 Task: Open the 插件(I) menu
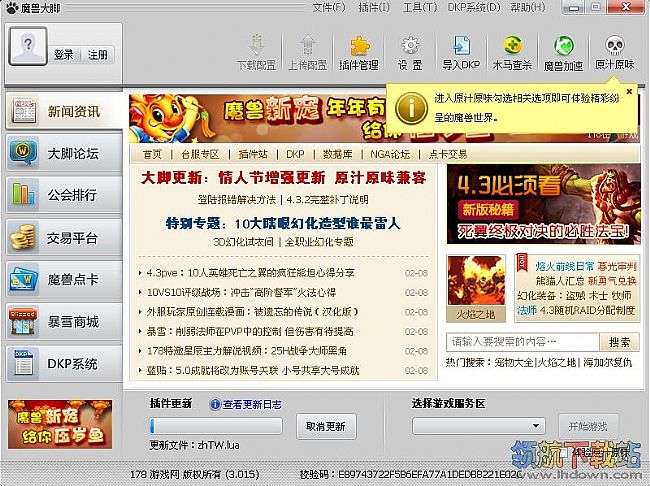(x=374, y=7)
